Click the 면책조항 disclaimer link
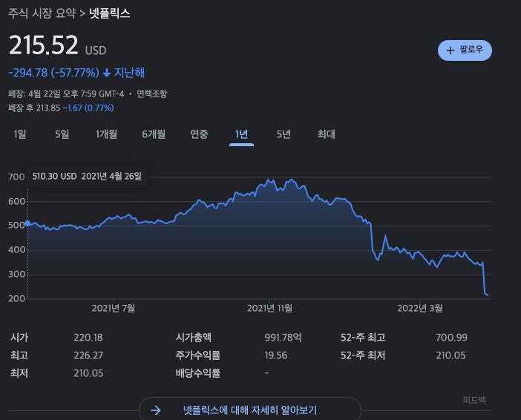The height and width of the screenshot is (420, 521). click(152, 93)
